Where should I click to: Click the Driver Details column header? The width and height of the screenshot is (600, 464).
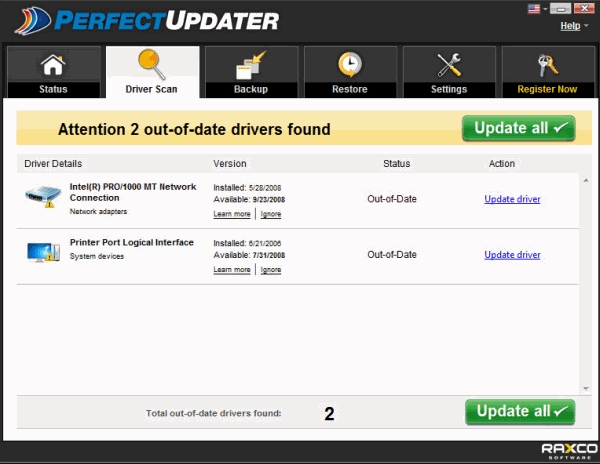pos(53,164)
